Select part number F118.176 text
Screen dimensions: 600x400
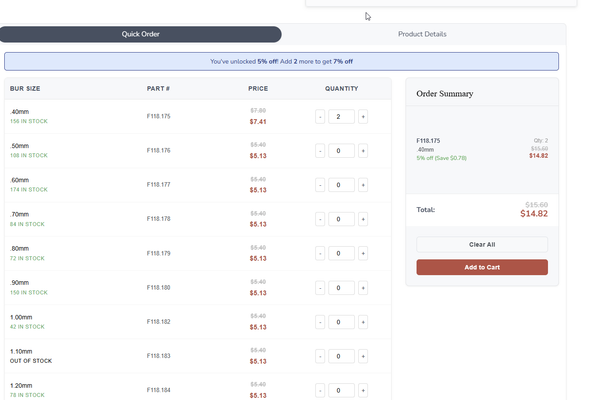pyautogui.click(x=158, y=150)
